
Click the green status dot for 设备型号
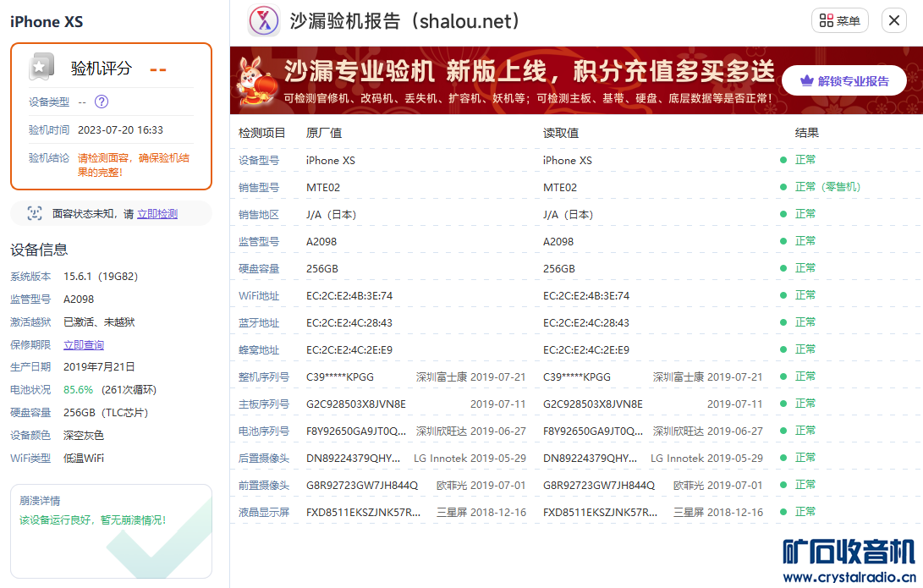click(x=783, y=160)
